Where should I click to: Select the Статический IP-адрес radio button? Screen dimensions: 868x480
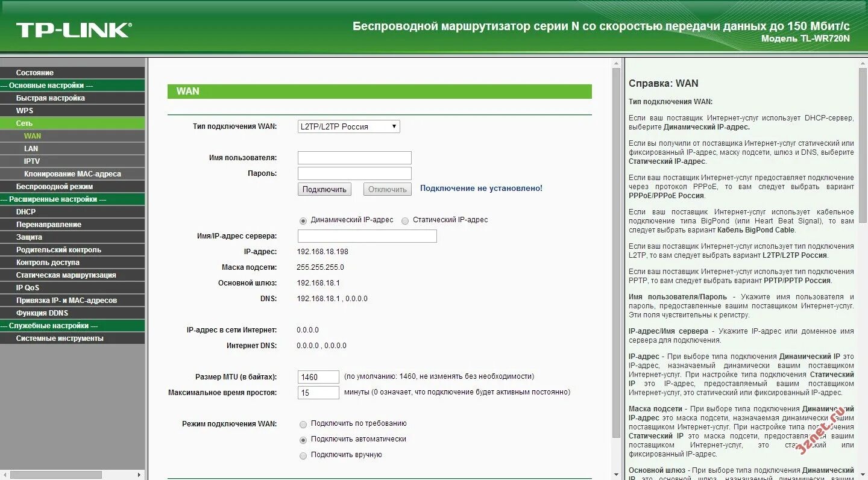(405, 221)
